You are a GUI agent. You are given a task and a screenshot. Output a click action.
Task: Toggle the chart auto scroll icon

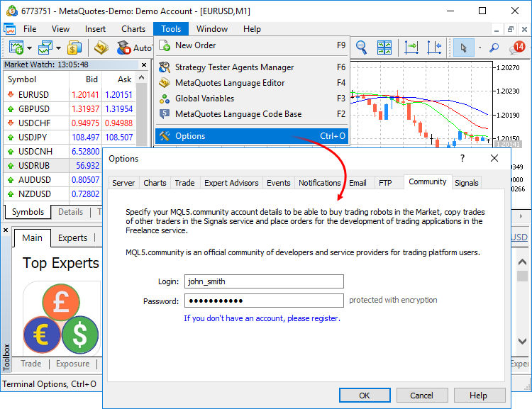pos(411,47)
